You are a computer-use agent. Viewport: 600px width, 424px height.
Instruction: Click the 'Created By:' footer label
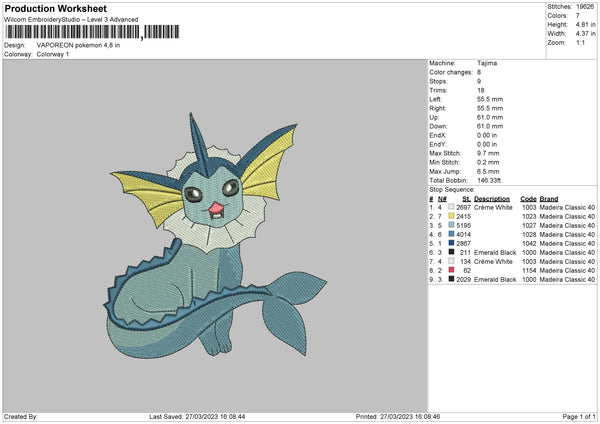coord(21,416)
